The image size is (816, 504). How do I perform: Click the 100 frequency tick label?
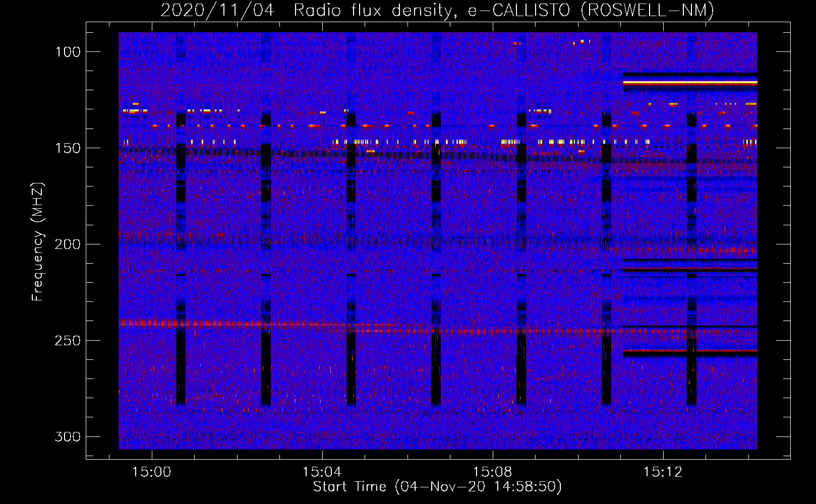pos(68,52)
